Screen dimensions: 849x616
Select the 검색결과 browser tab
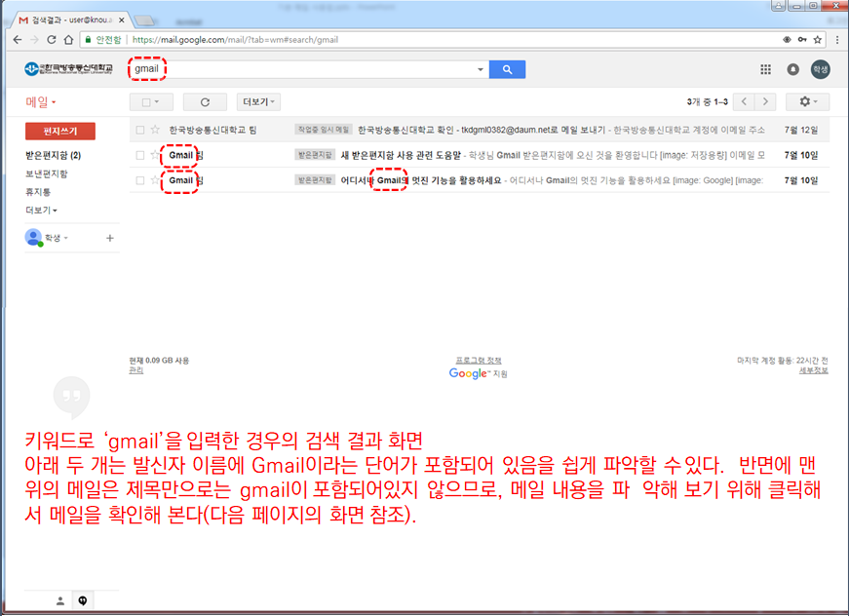click(x=70, y=20)
